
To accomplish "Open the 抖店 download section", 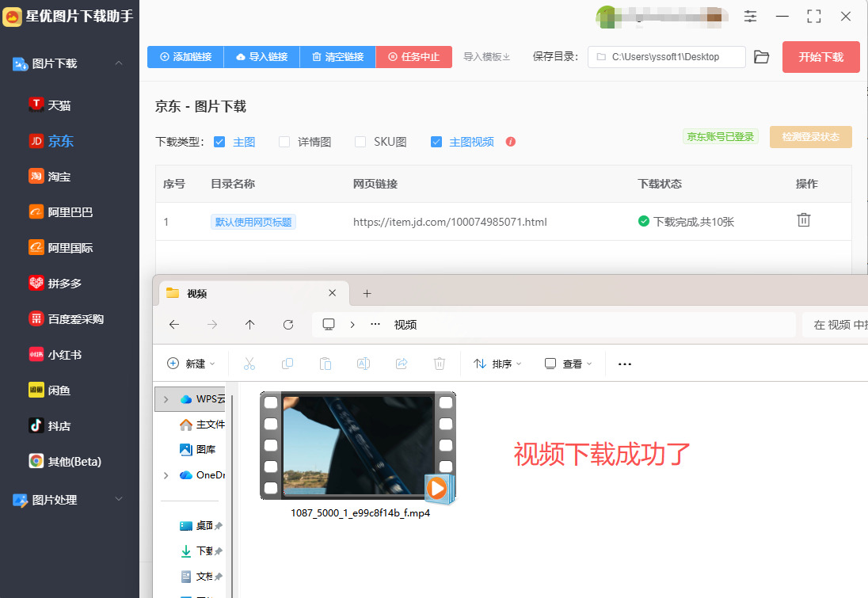I will pos(50,426).
